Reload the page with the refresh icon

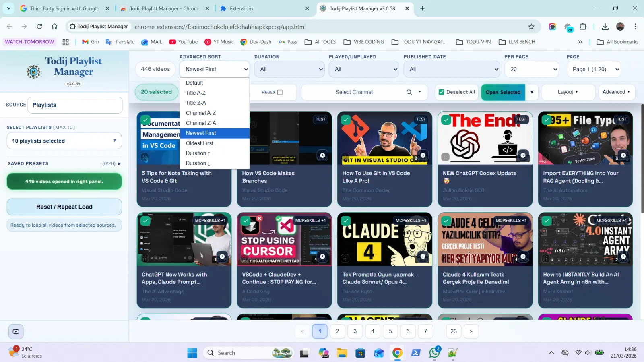39,27
